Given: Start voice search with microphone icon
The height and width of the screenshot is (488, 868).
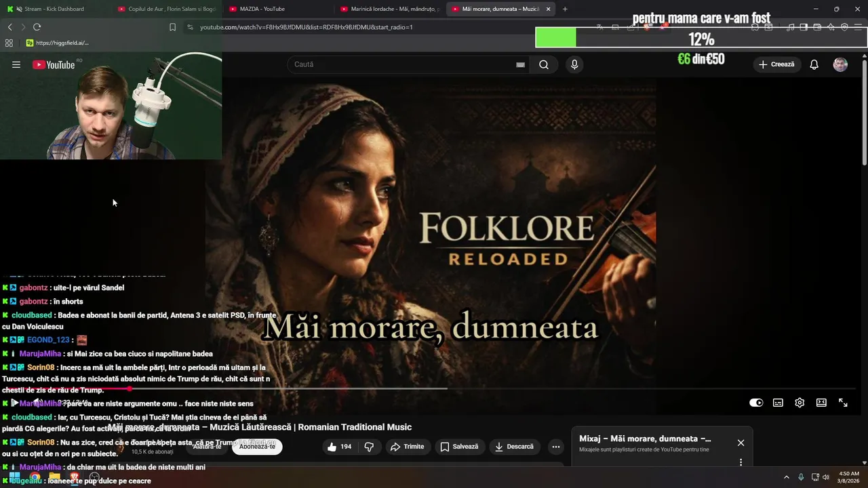Looking at the screenshot, I should tap(574, 64).
